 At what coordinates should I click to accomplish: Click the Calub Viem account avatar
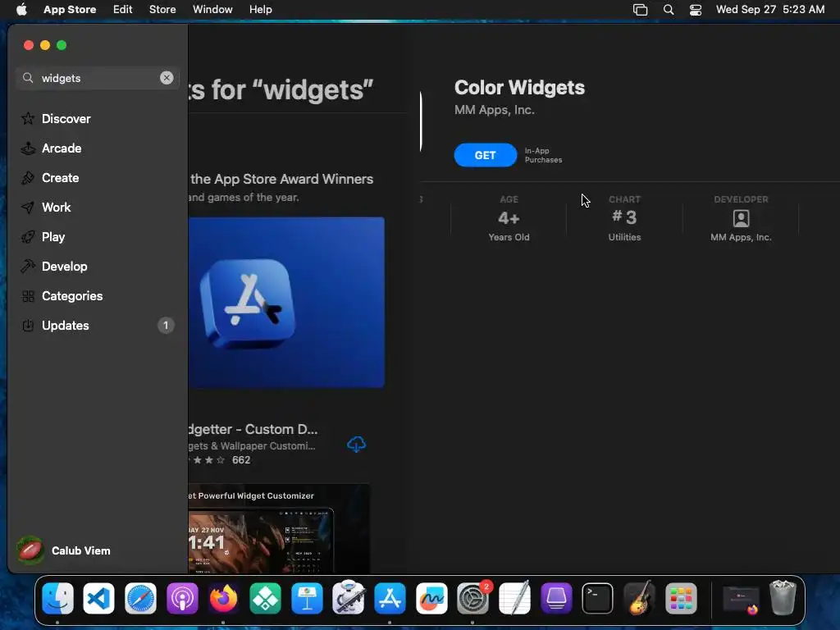30,550
